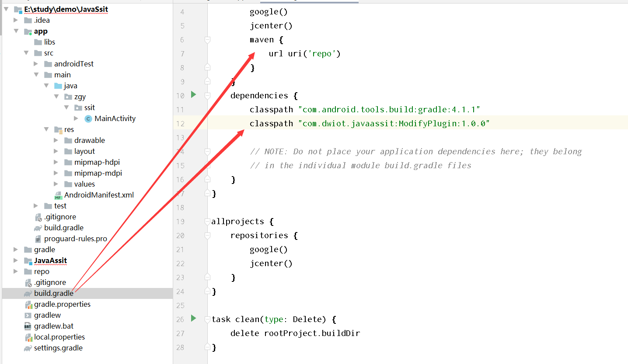Viewport: 628px width, 364px height.
Task: Collapse the res folder arrow
Action: (46, 129)
